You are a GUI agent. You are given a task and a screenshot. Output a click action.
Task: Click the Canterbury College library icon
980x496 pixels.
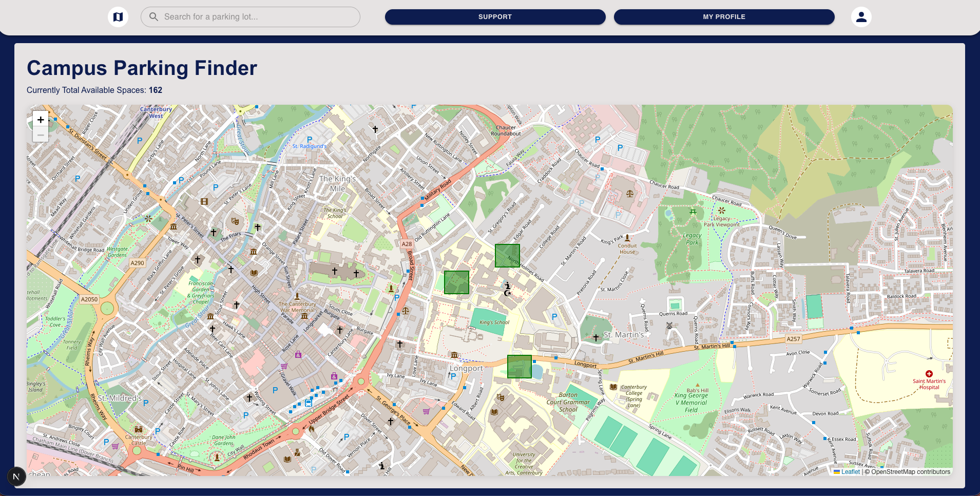(613, 387)
